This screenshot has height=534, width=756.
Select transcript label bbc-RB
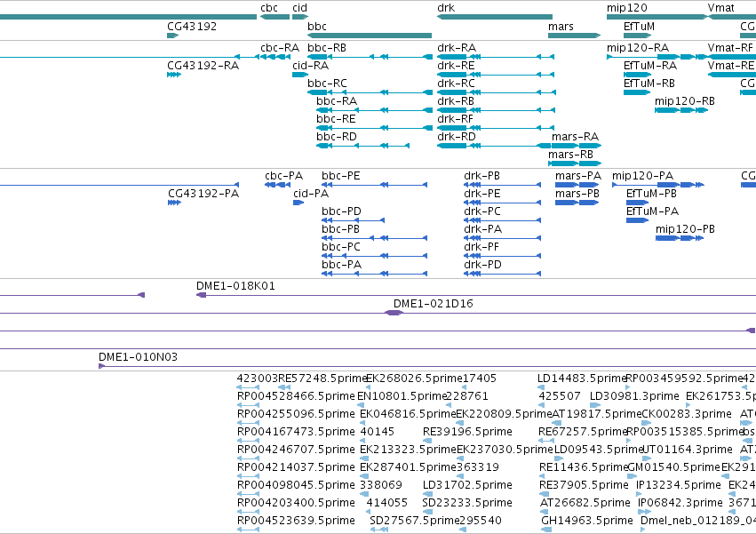click(327, 48)
